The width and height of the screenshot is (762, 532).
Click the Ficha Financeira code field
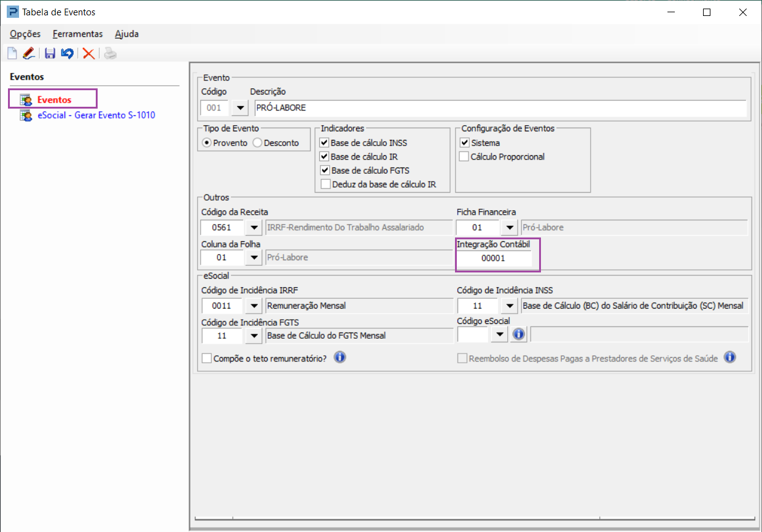[478, 228]
